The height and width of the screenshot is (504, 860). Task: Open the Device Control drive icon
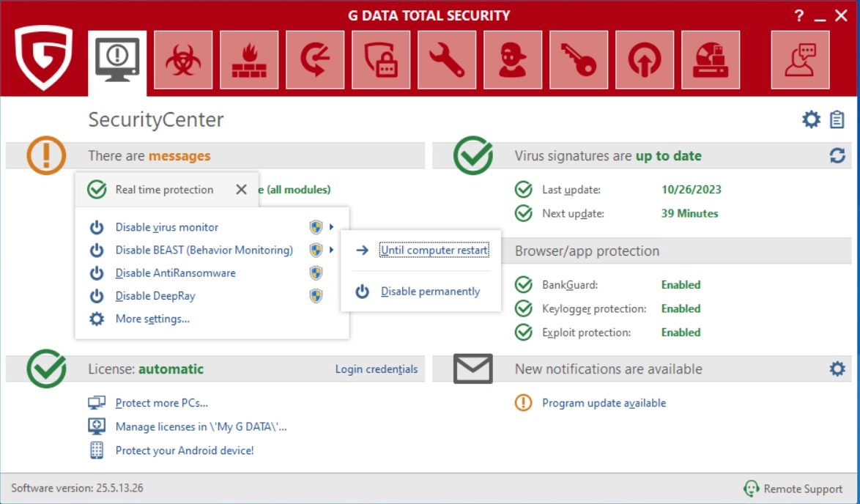711,59
